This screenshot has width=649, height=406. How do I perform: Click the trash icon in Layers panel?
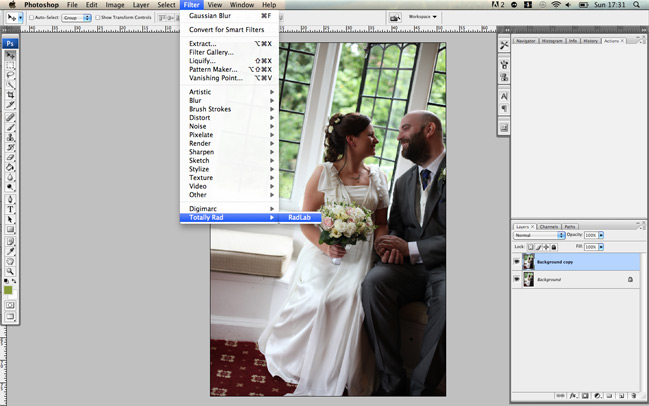pyautogui.click(x=634, y=396)
